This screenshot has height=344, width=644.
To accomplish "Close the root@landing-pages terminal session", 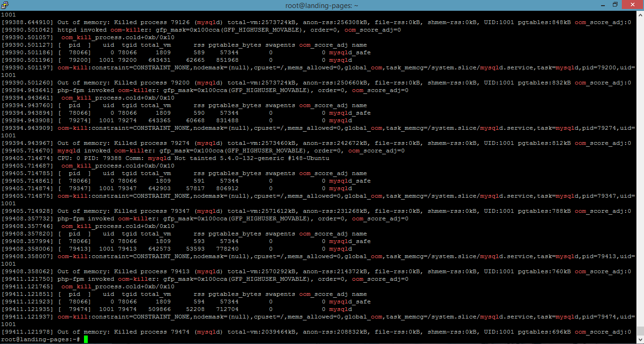I will tap(632, 5).
